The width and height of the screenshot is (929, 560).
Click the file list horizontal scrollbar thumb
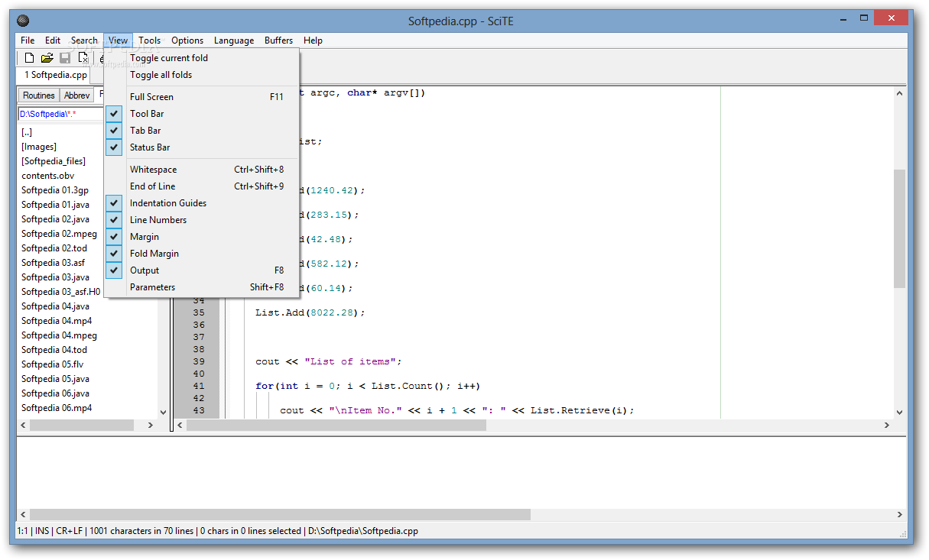(x=82, y=425)
